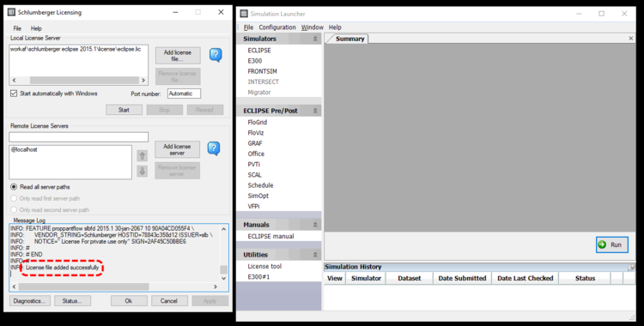Click the help icon beside Add license server
Viewport: 644px width, 326px height.
214,148
